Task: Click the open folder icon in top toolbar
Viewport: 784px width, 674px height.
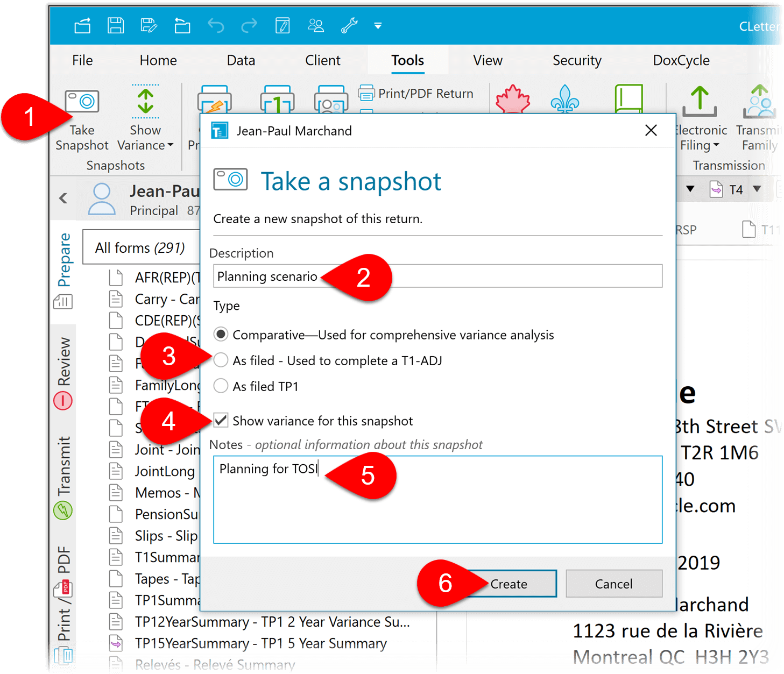Action: 182,25
